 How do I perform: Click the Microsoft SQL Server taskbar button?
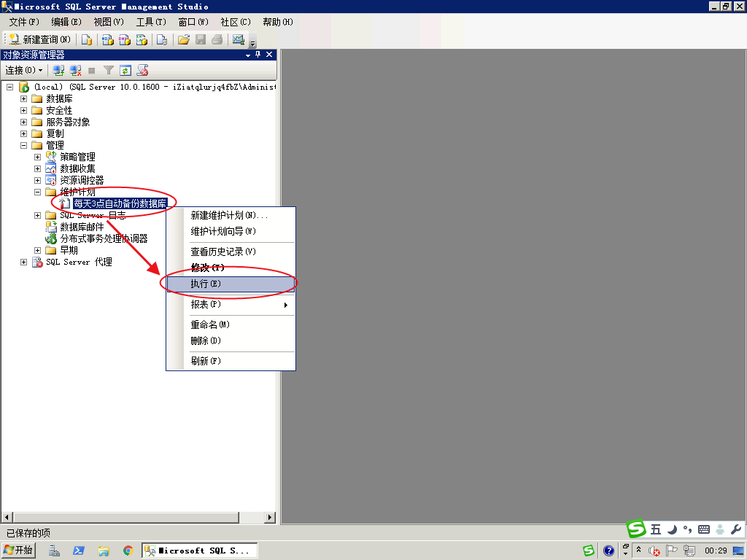(200, 551)
